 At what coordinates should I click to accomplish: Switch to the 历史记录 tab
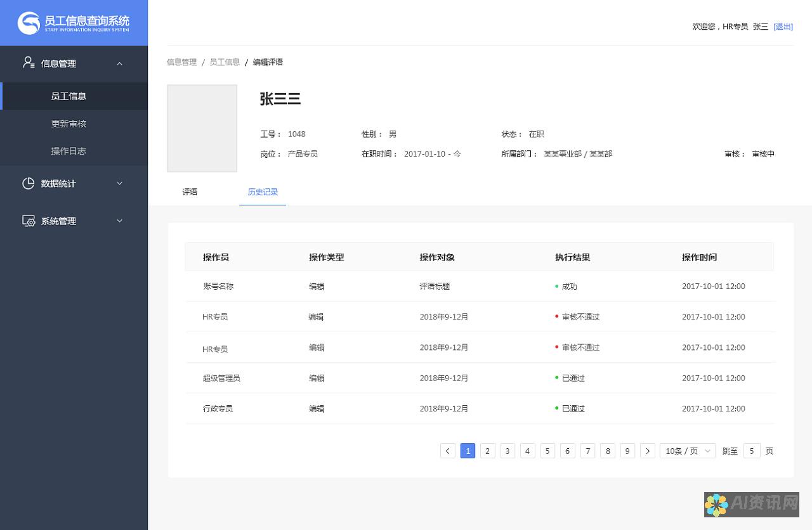tap(263, 191)
